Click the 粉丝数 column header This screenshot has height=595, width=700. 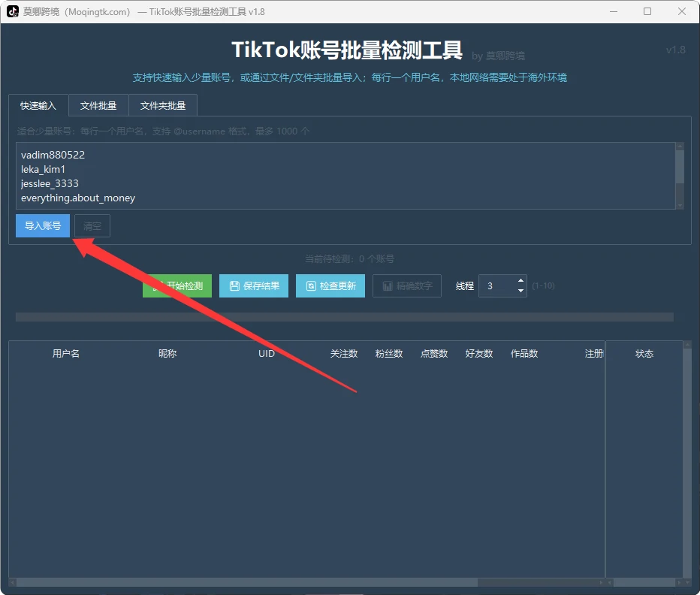coord(389,354)
